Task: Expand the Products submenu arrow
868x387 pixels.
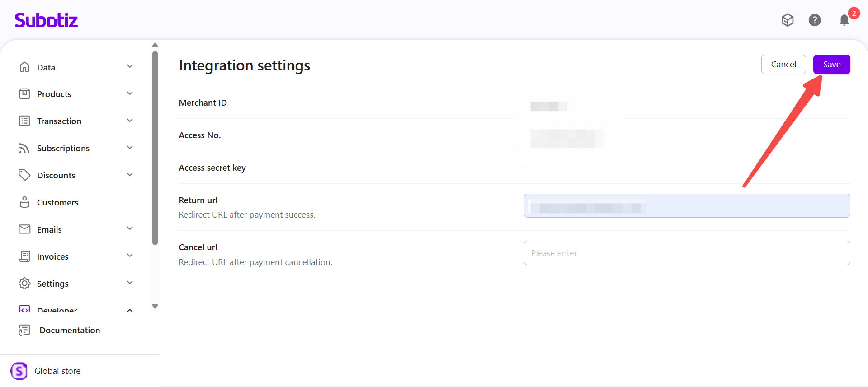Action: (130, 94)
